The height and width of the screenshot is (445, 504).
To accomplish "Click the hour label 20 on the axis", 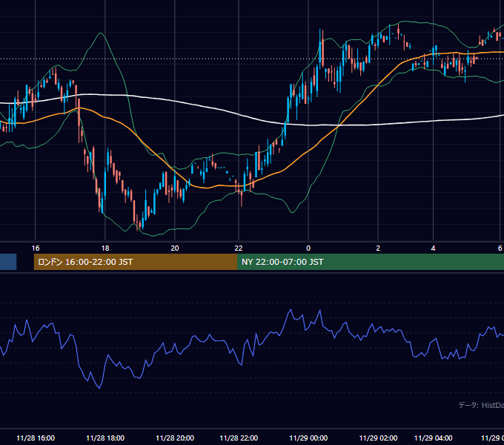I will point(174,248).
